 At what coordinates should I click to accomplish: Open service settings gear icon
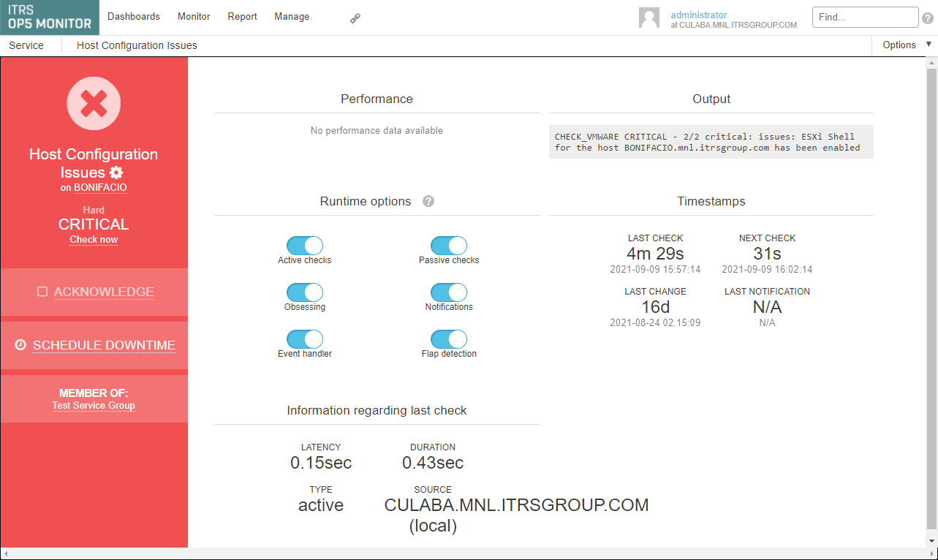coord(116,173)
